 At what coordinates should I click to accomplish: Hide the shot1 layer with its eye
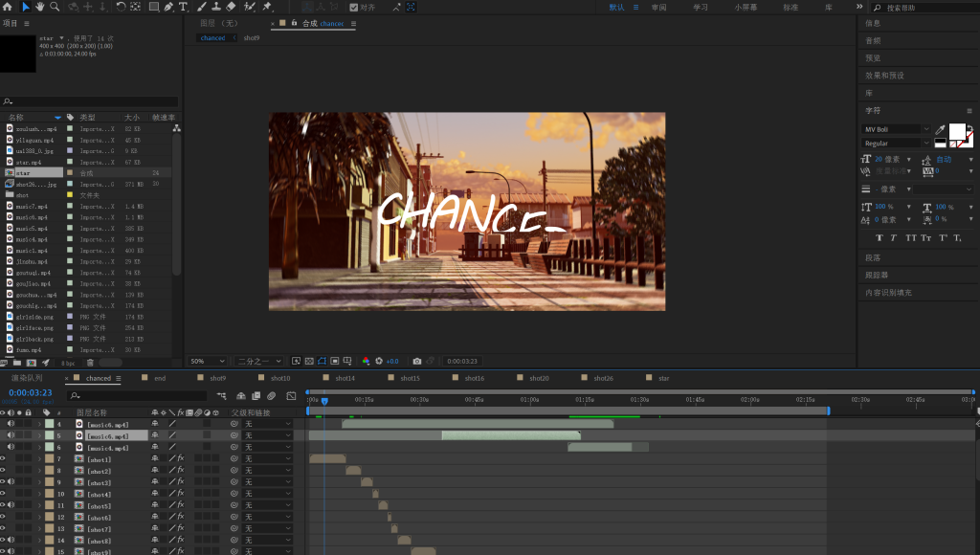[x=3, y=458]
